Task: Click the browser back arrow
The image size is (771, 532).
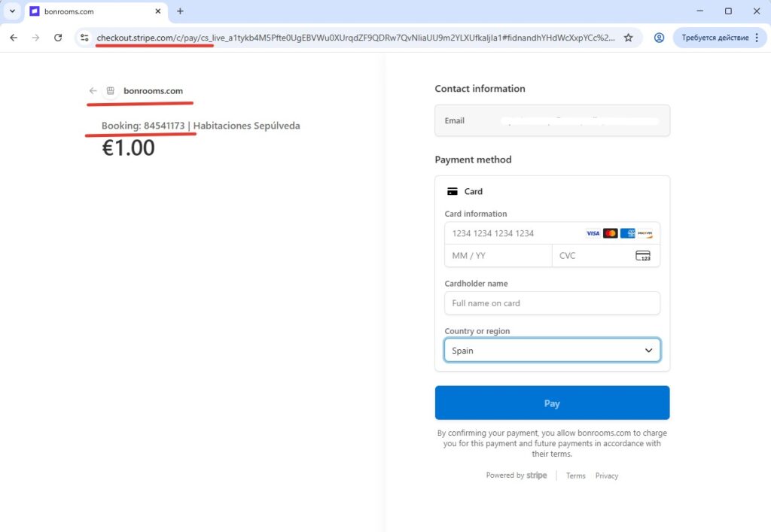Action: [14, 38]
